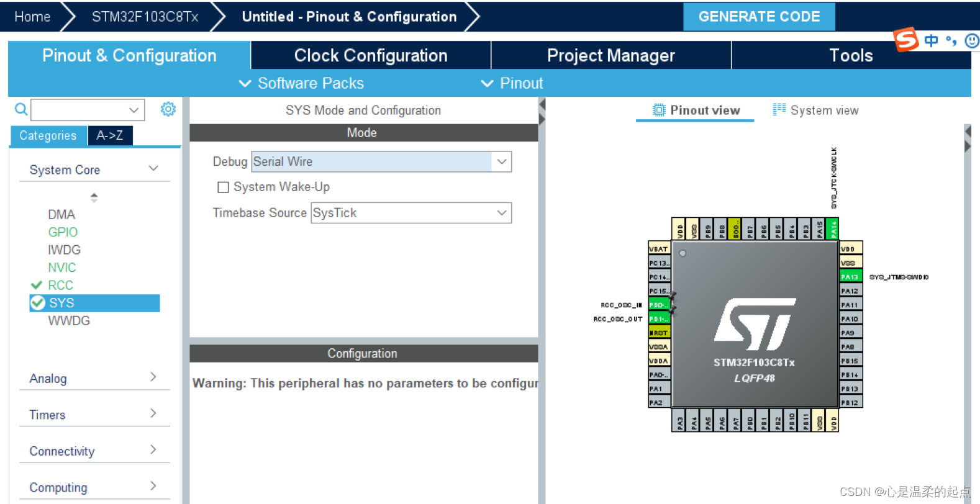
Task: Select IWDG peripheral
Action: pyautogui.click(x=64, y=250)
